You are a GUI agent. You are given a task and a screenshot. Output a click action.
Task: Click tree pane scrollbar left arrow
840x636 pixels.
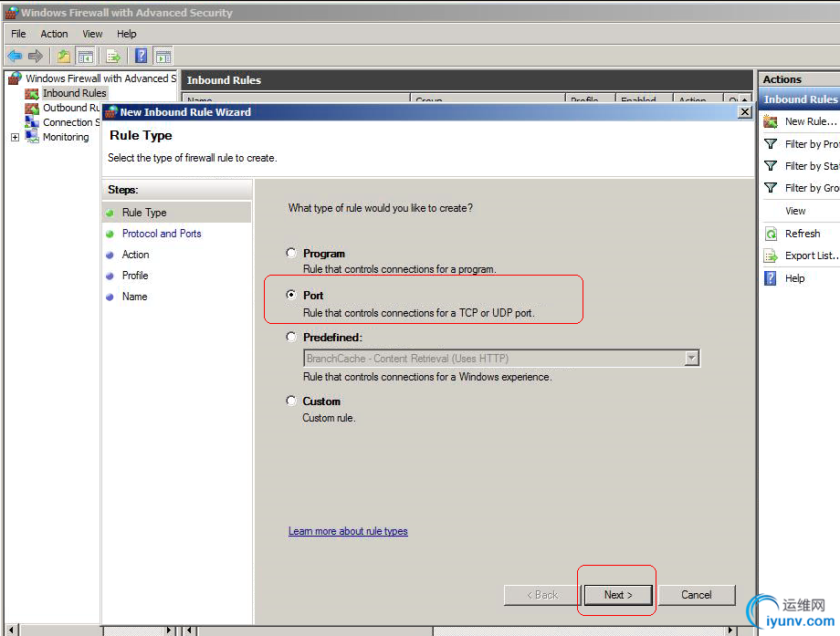pos(12,631)
